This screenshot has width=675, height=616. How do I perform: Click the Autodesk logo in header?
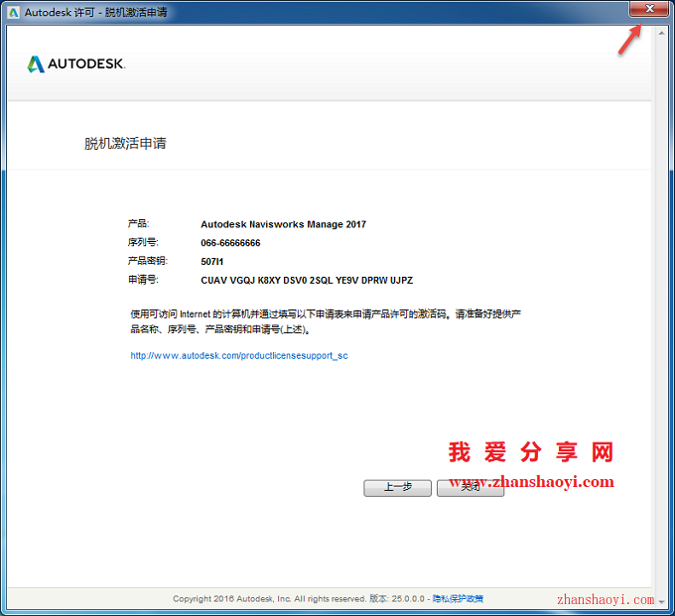tap(76, 63)
